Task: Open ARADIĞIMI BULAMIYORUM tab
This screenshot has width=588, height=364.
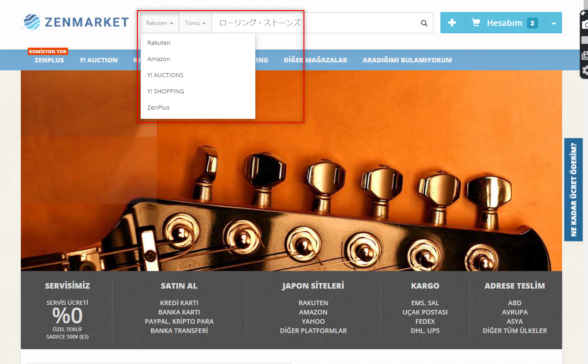Action: 407,60
